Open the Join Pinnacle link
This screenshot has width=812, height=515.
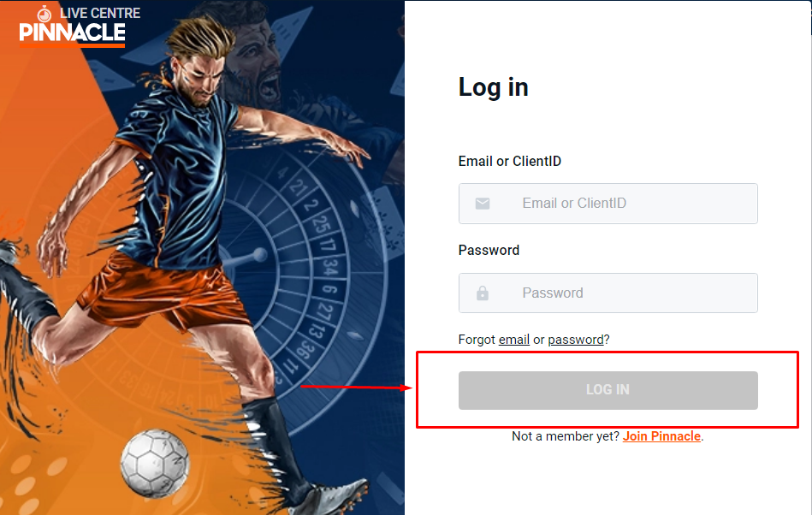pyautogui.click(x=661, y=436)
